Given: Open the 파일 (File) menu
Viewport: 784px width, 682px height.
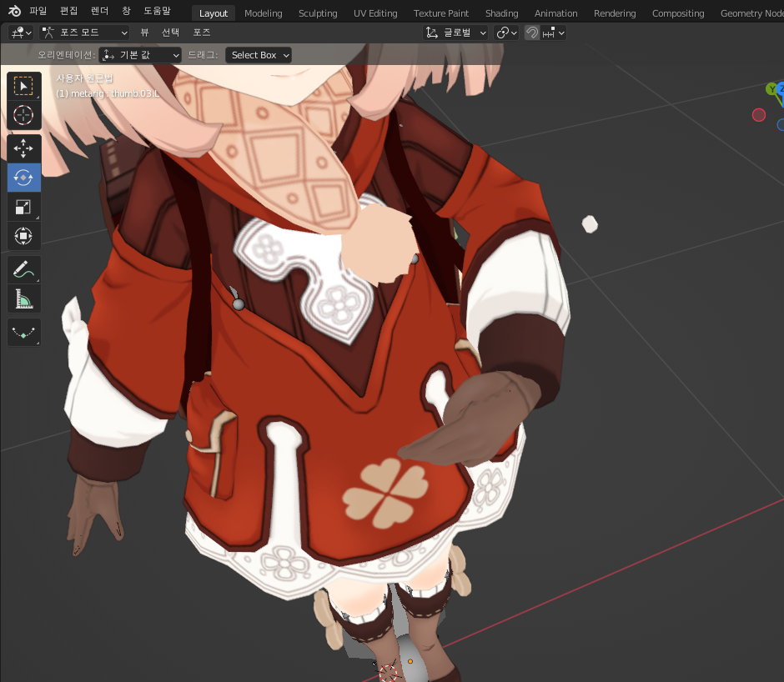Looking at the screenshot, I should coord(38,11).
